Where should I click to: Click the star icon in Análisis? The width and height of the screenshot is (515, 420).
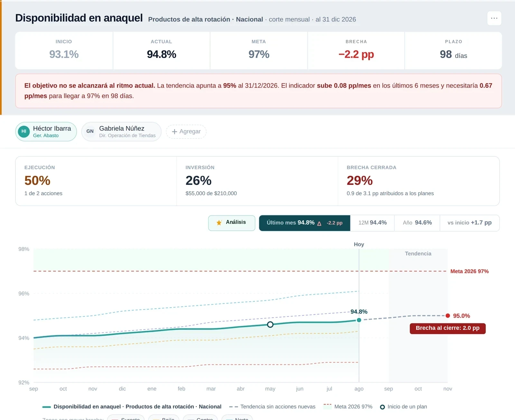click(x=219, y=223)
